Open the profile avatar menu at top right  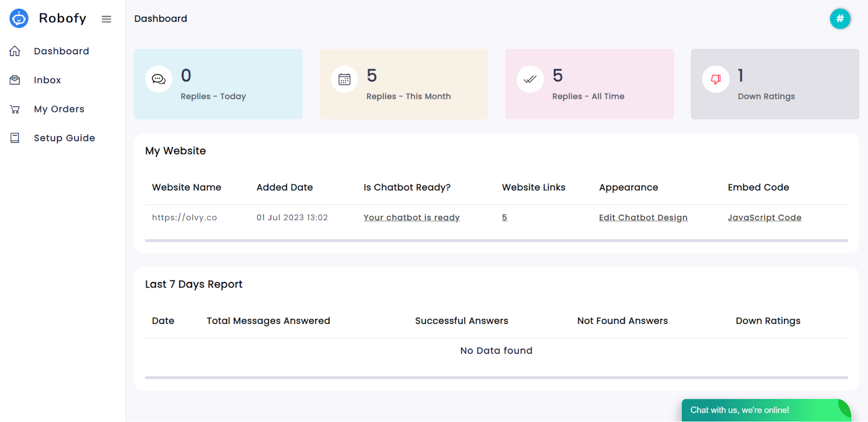(x=840, y=19)
